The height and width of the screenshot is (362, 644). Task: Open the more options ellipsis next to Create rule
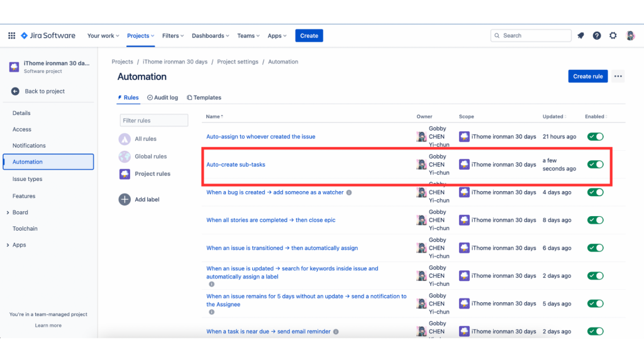pos(618,76)
